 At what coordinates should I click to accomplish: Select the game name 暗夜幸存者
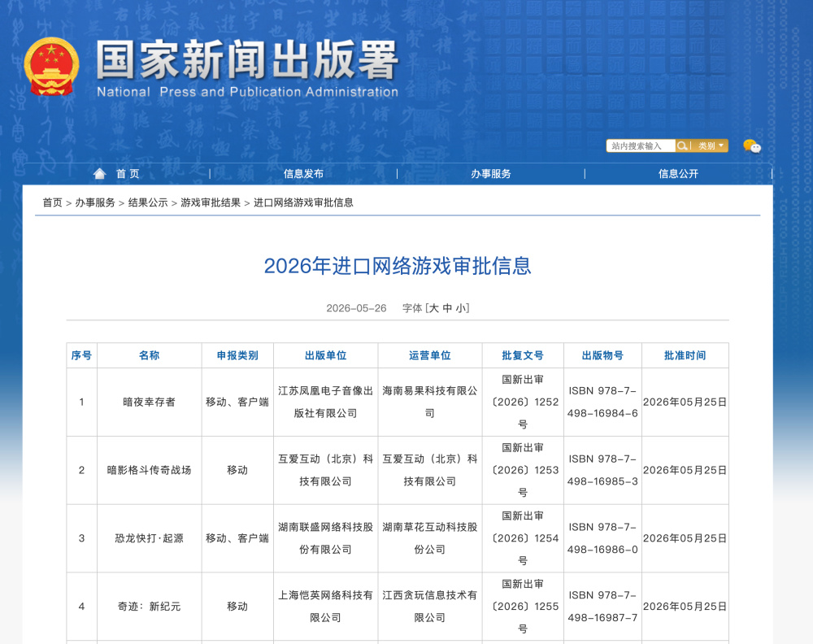pyautogui.click(x=150, y=402)
